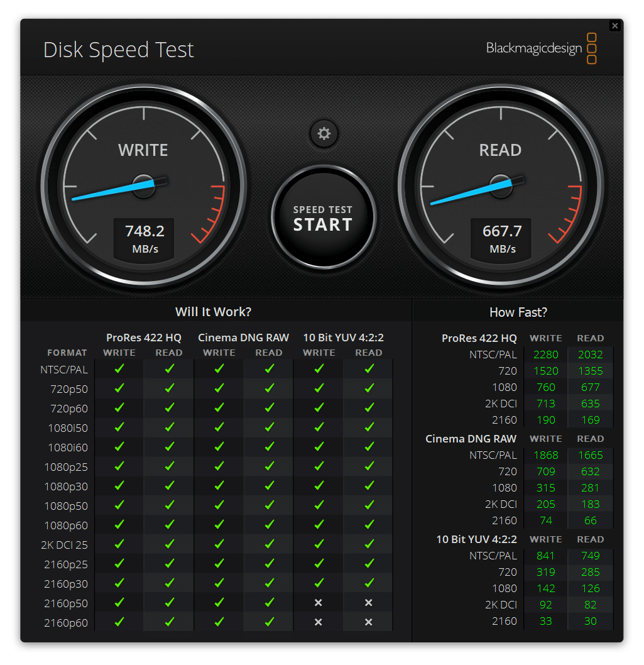Click the X mark for 2160p50 YUV write

point(319,603)
